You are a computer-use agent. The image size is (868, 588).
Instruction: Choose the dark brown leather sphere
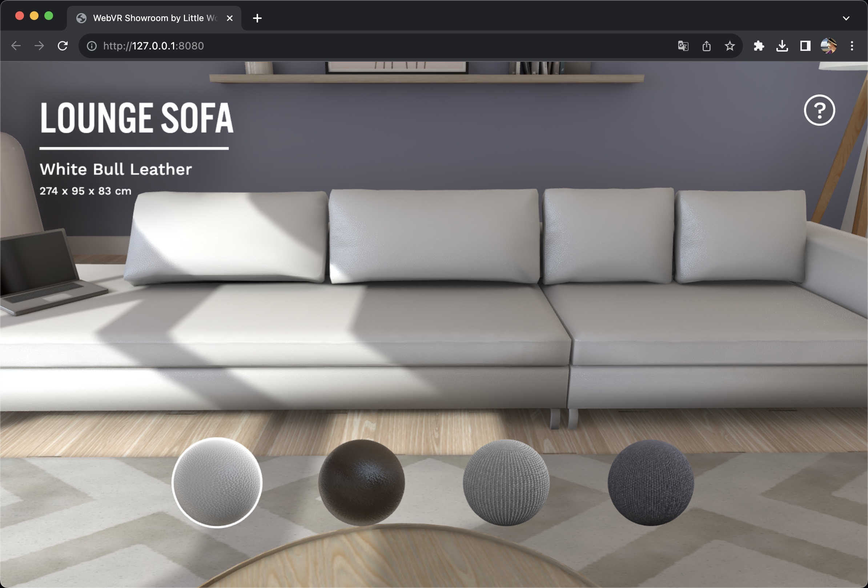(x=361, y=482)
